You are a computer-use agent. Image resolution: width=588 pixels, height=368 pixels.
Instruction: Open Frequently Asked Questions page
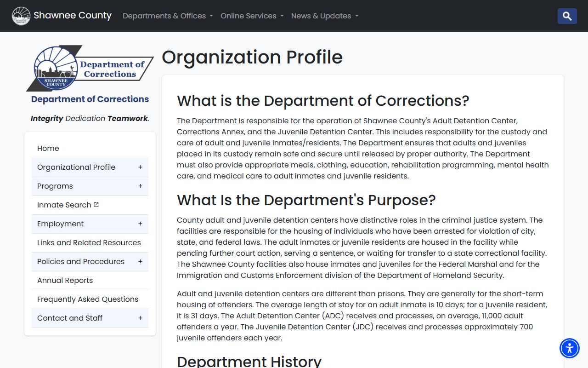[90, 299]
